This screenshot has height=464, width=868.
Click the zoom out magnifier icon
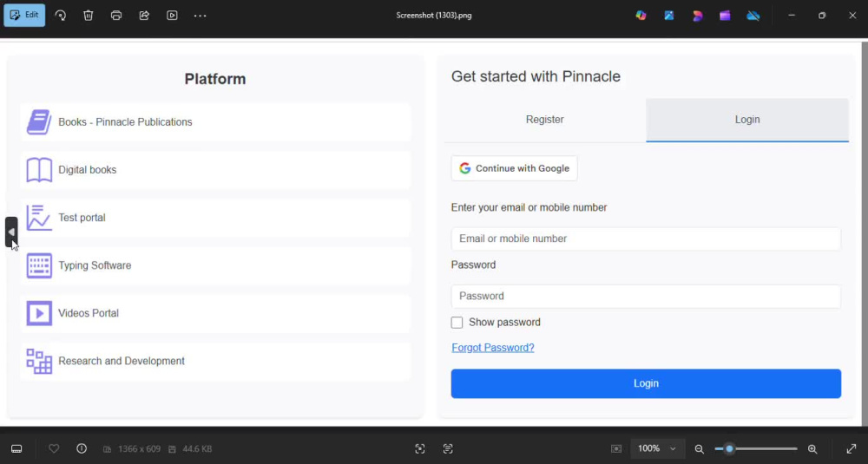(699, 449)
